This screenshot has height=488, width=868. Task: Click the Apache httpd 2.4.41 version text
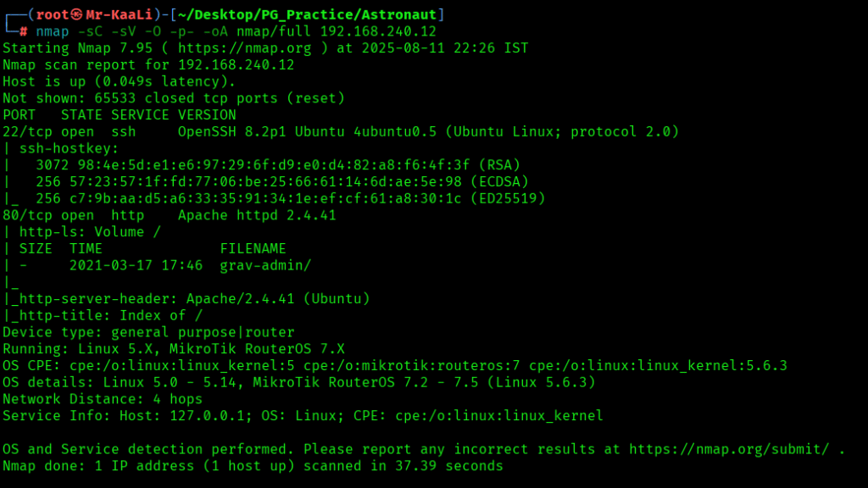pyautogui.click(x=257, y=215)
